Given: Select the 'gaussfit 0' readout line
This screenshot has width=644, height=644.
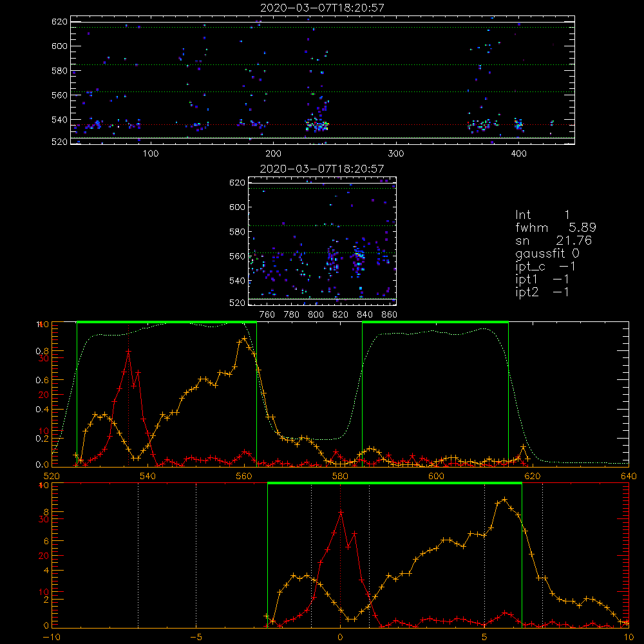Looking at the screenshot, I should 547,253.
